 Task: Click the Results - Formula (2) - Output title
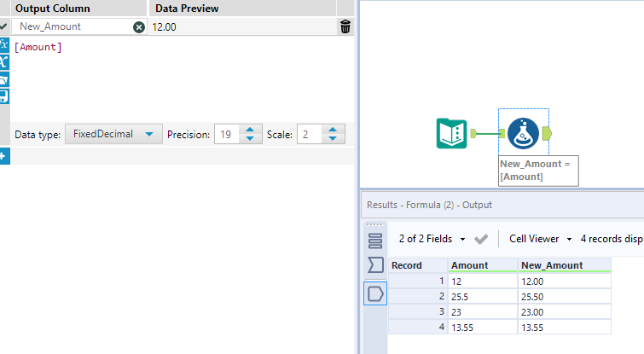tap(429, 205)
